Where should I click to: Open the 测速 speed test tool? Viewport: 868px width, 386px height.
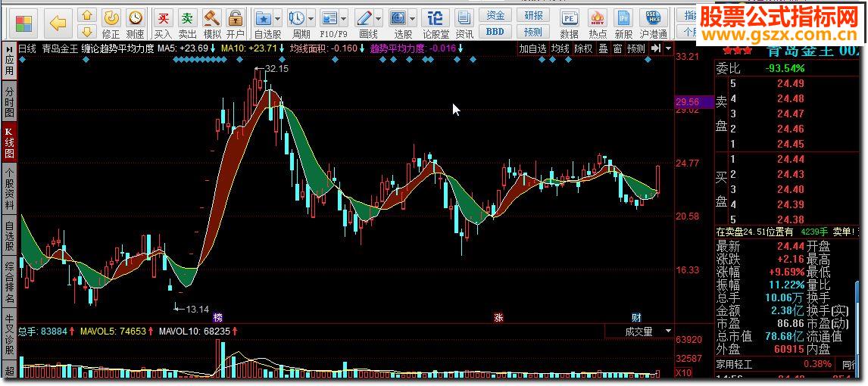click(135, 24)
